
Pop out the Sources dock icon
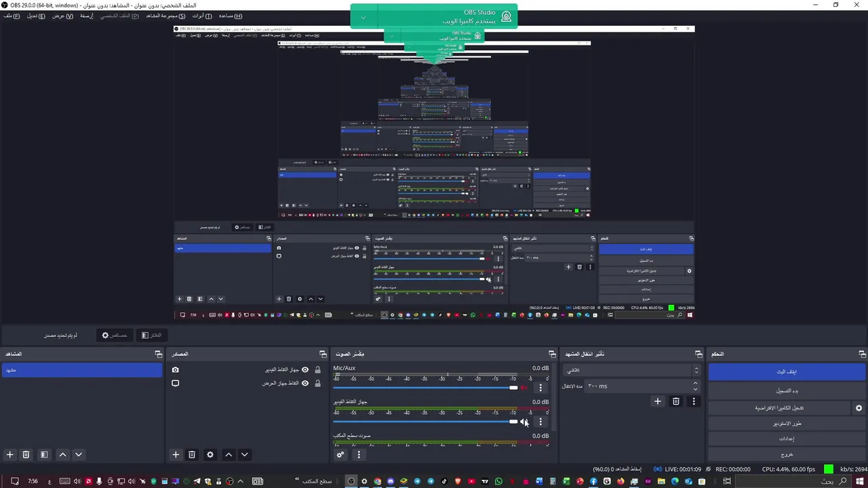pos(323,354)
